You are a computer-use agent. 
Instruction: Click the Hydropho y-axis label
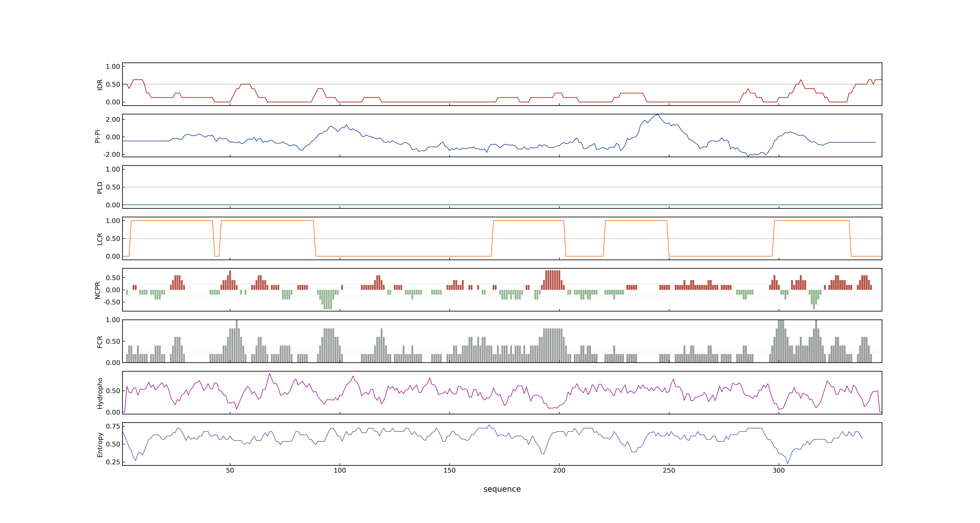(x=100, y=393)
